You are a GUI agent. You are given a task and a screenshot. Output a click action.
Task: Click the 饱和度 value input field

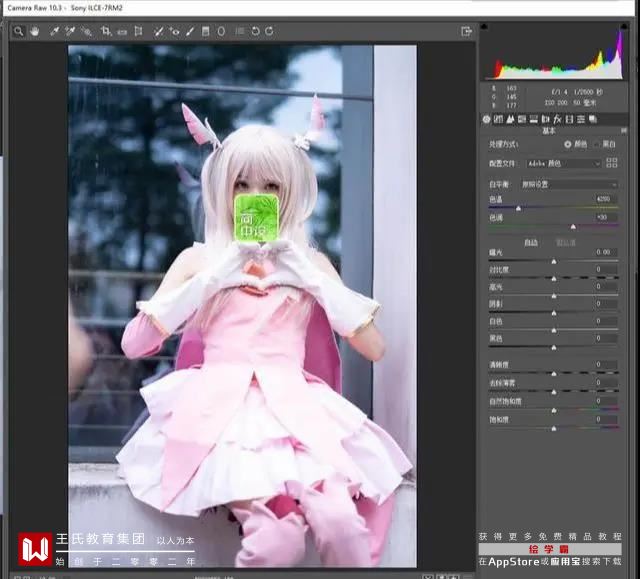tap(605, 419)
